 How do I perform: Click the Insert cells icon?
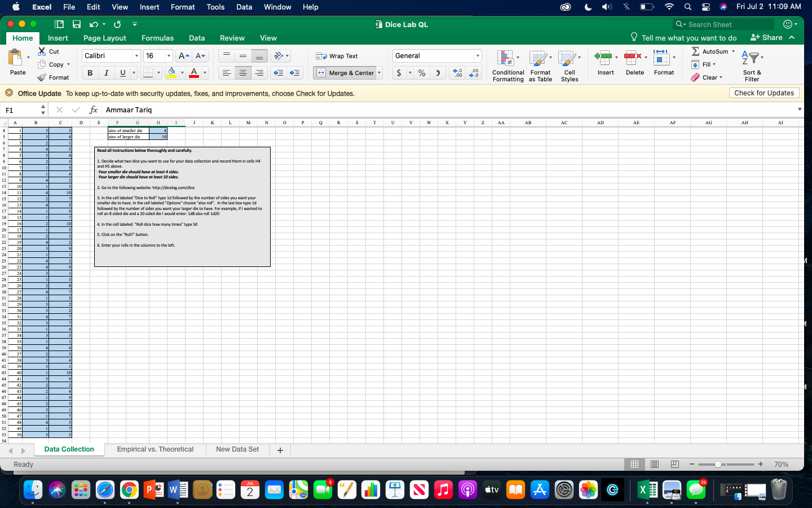[603, 56]
